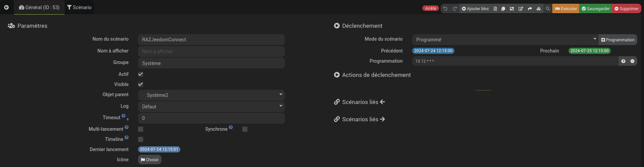Image resolution: width=644 pixels, height=167 pixels.
Task: Undo the last change
Action: click(x=445, y=8)
